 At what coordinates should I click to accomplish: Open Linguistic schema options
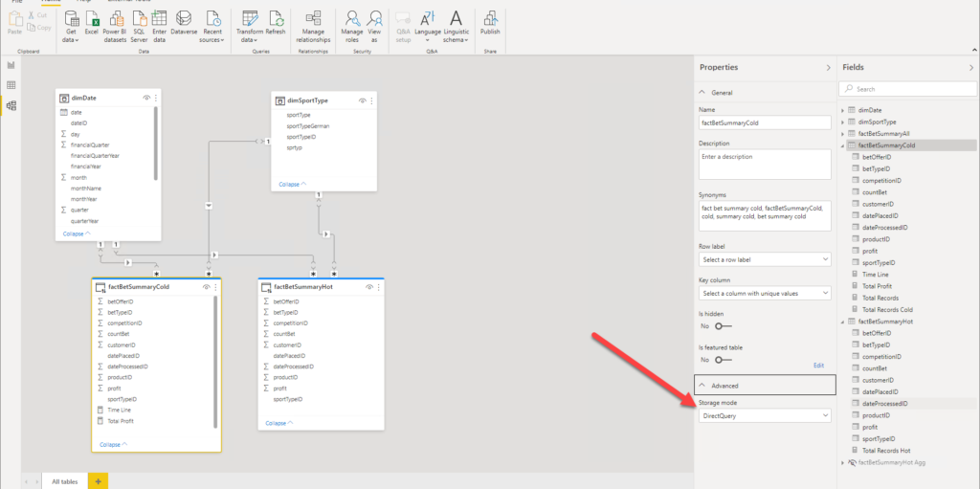click(457, 26)
